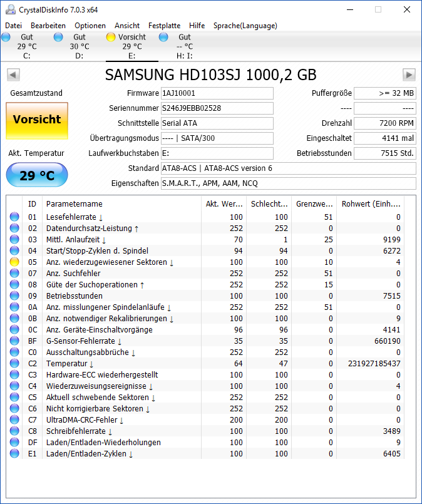The height and width of the screenshot is (504, 422).
Task: Click the status icon for C2 Temperatur
Action: pos(14,363)
